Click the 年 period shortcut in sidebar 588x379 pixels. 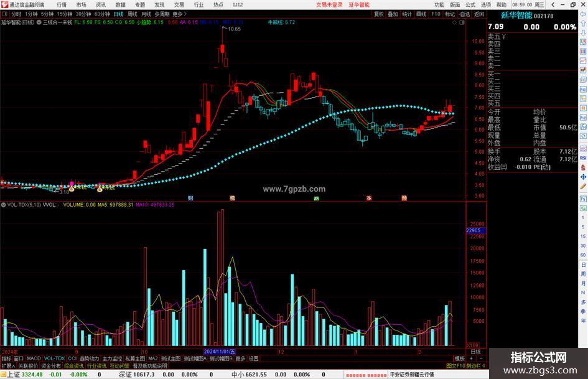583,321
